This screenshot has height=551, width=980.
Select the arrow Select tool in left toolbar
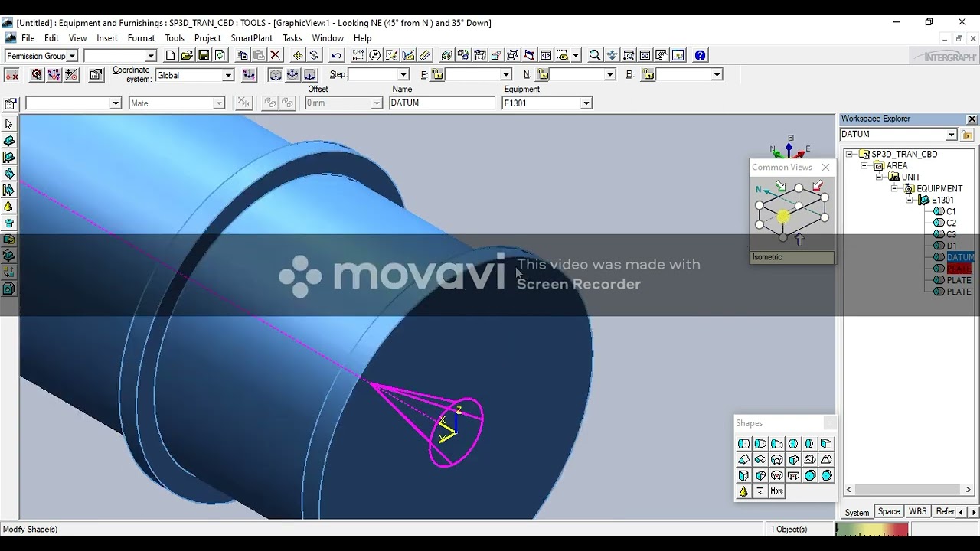pos(9,124)
